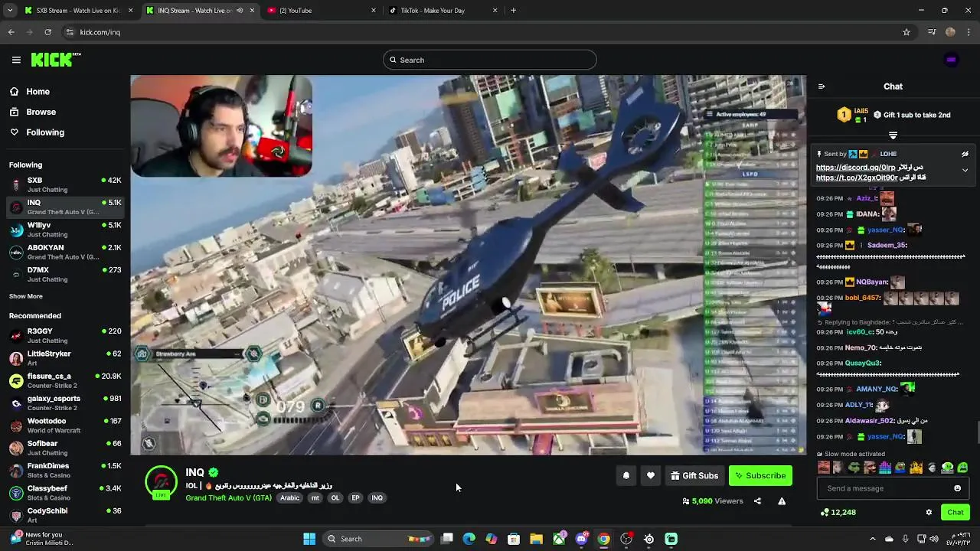The image size is (980, 551).
Task: Open Woottodoo recommended channel
Action: (65, 425)
